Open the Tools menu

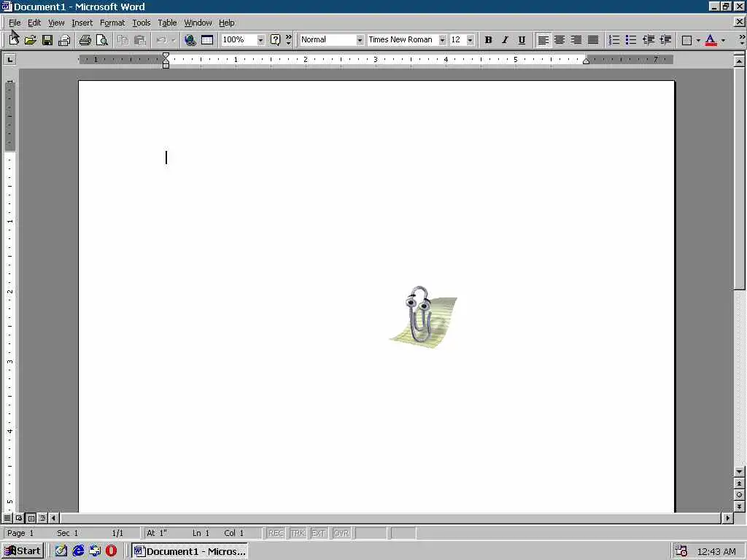(142, 23)
